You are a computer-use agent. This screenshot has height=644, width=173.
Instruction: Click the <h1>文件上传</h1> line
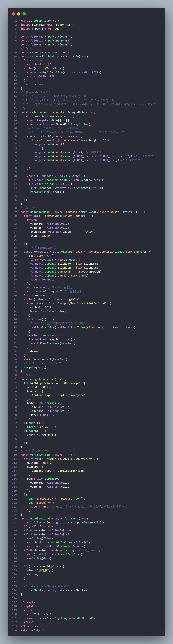tap(40, 614)
